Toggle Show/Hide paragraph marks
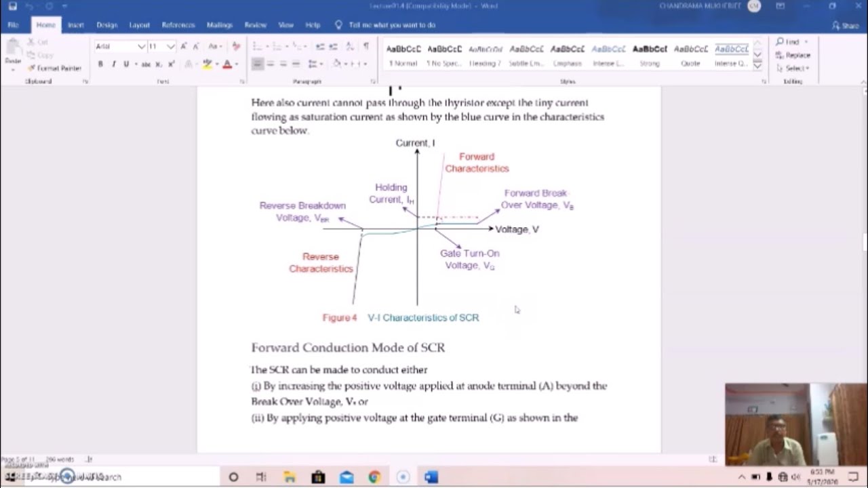Screen dimensions: 868x488 (366, 46)
